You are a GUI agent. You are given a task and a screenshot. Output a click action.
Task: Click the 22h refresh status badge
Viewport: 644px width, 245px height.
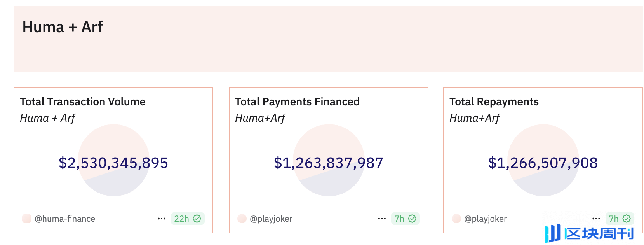pyautogui.click(x=187, y=219)
